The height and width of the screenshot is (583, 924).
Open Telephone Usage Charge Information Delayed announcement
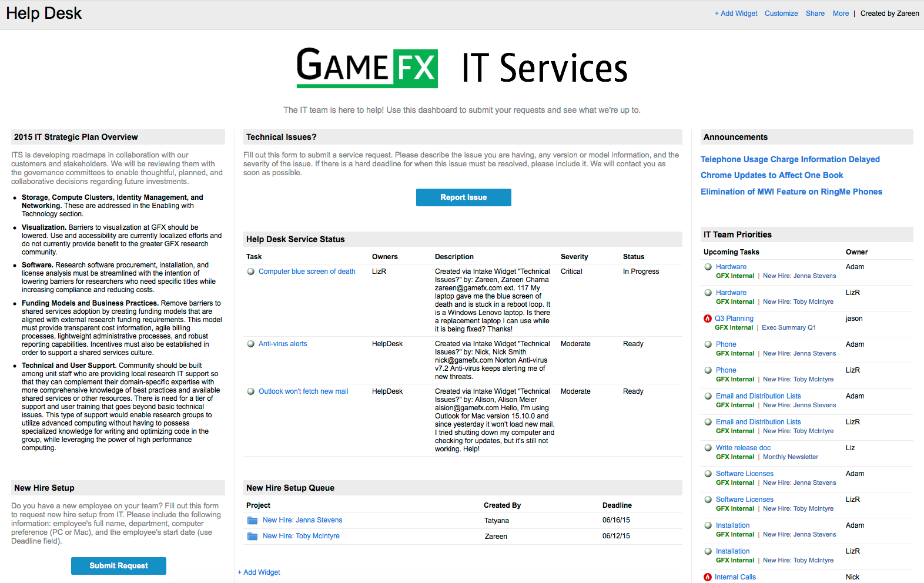point(790,159)
